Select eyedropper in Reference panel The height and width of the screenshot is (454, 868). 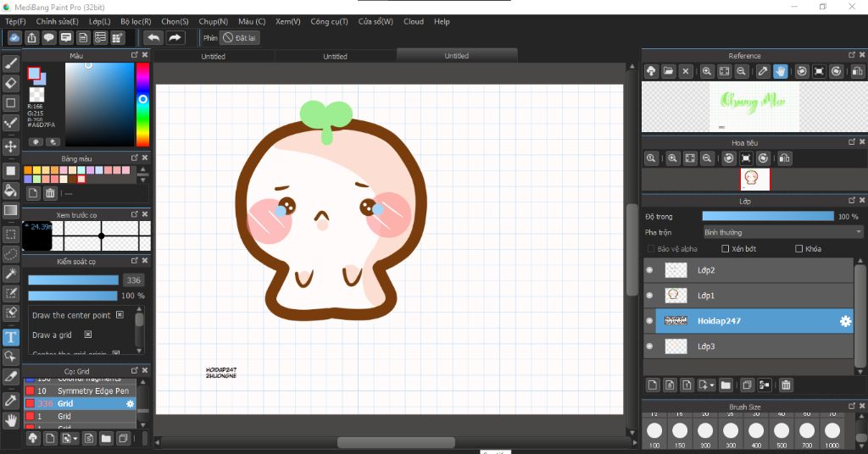[x=763, y=71]
